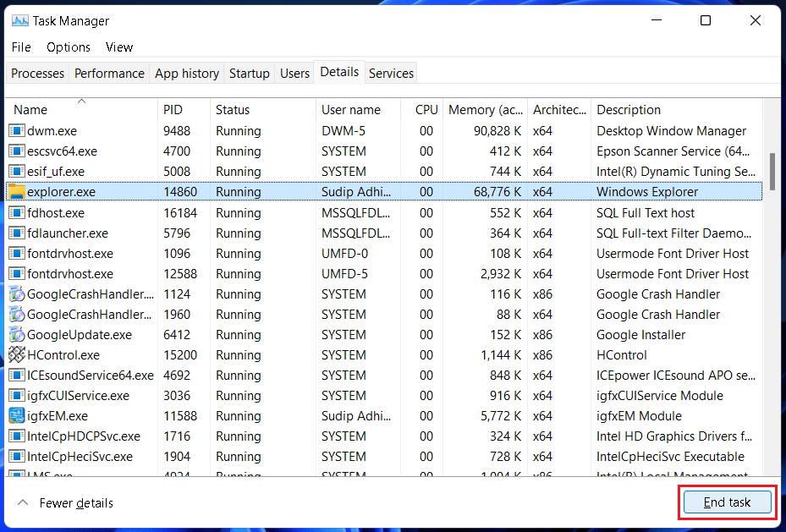Click user name DWM-5
The height and width of the screenshot is (532, 786).
[344, 131]
